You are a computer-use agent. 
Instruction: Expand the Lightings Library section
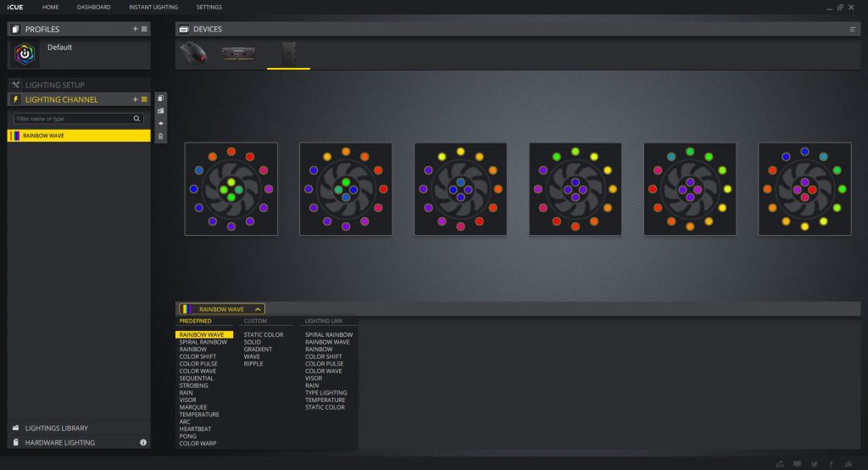56,428
